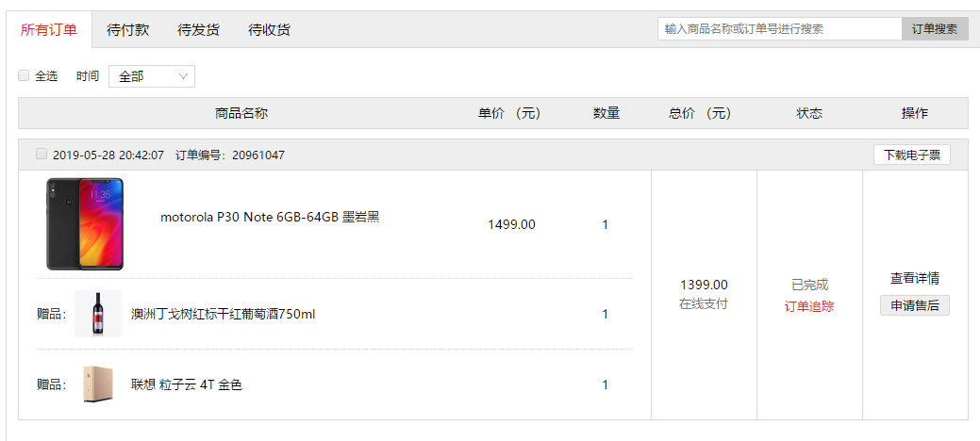Switch to the 待付款 tab
980x441 pixels.
(x=128, y=29)
